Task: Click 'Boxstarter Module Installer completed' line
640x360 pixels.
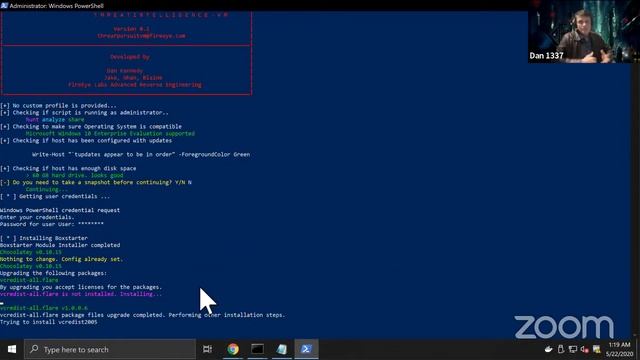Action: tap(60, 245)
